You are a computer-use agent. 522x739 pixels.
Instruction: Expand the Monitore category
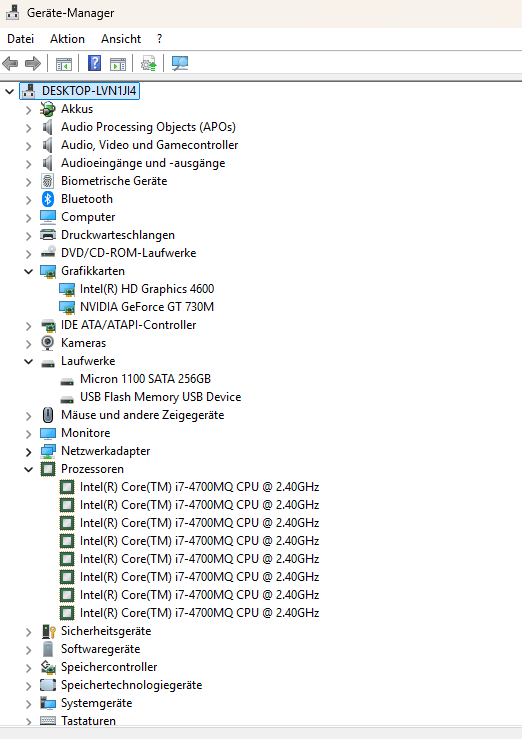(x=29, y=434)
